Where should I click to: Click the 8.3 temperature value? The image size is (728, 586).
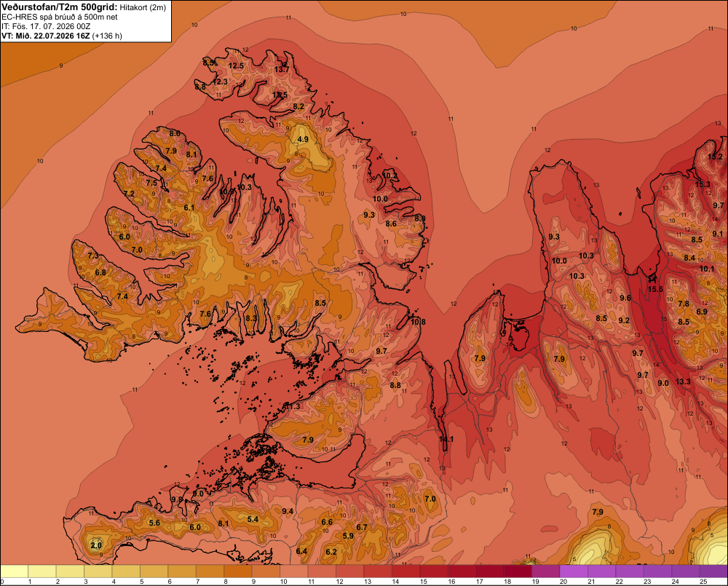[251, 319]
